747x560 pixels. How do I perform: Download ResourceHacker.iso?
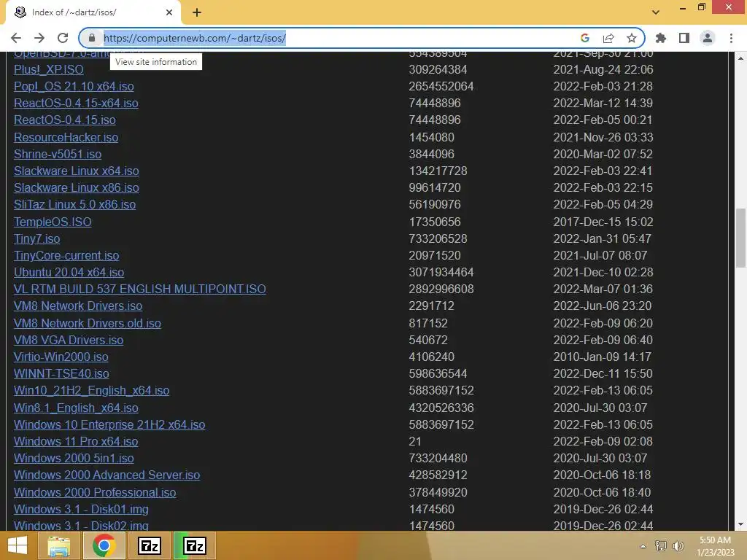pos(66,137)
